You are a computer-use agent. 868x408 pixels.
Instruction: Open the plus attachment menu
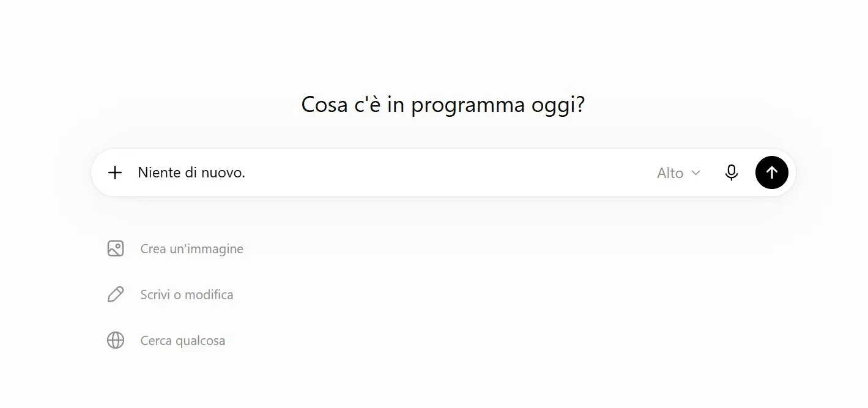[115, 172]
